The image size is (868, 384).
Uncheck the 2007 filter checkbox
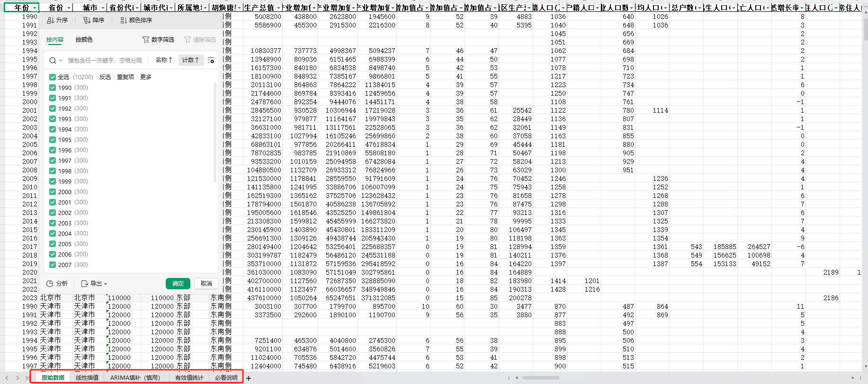pyautogui.click(x=53, y=265)
